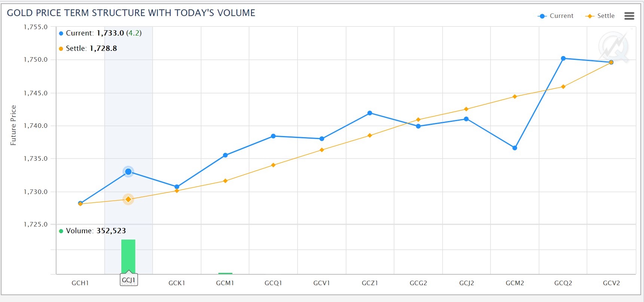644x302 pixels.
Task: Click the 1,755.0 y-axis label
Action: 36,27
